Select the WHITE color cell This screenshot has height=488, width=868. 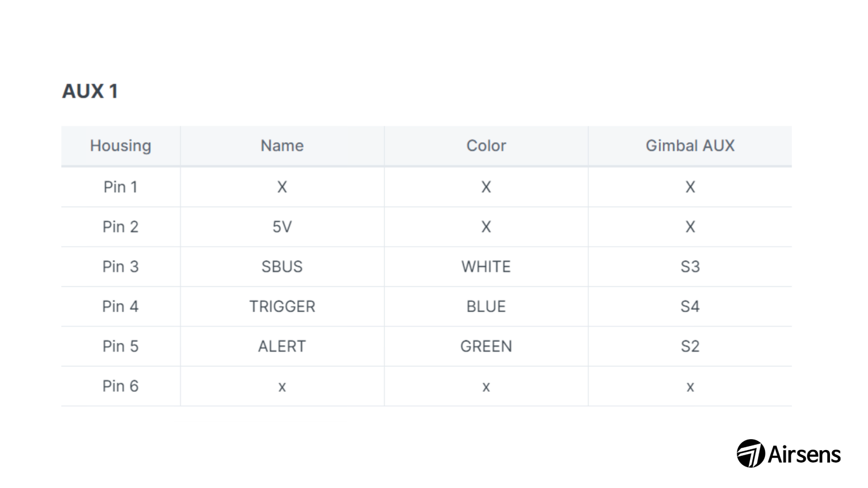click(486, 267)
